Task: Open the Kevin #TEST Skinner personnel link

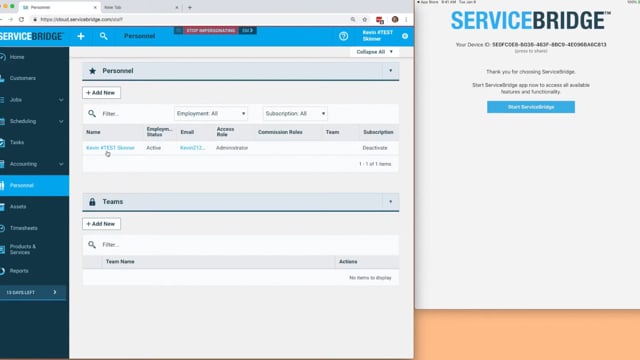Action: (110, 148)
